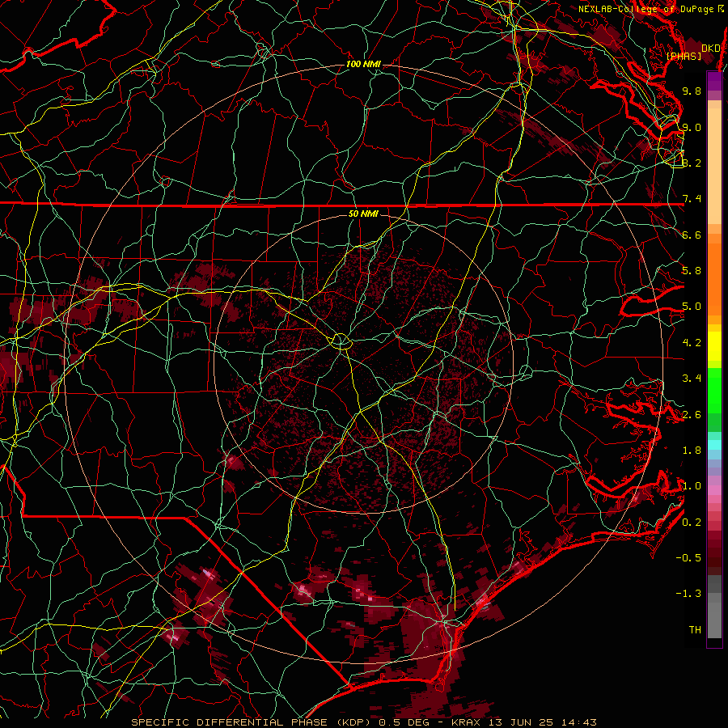Click the 1.0 scale label

click(692, 486)
